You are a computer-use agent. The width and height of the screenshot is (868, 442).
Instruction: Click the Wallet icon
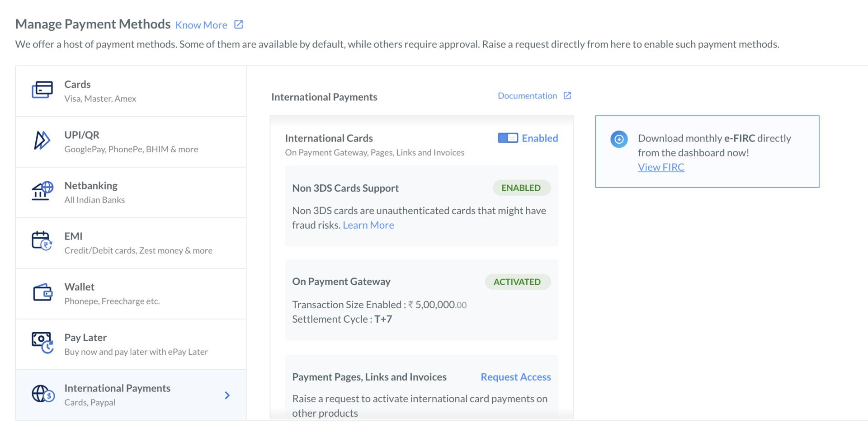(x=42, y=292)
